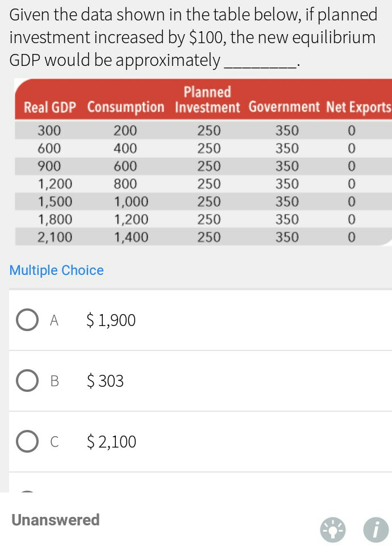Choose the $ 303 answer
The image size is (392, 560).
[x=105, y=381]
